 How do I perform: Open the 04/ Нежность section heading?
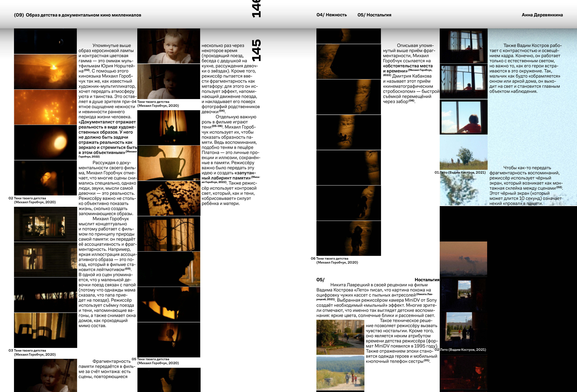331,15
